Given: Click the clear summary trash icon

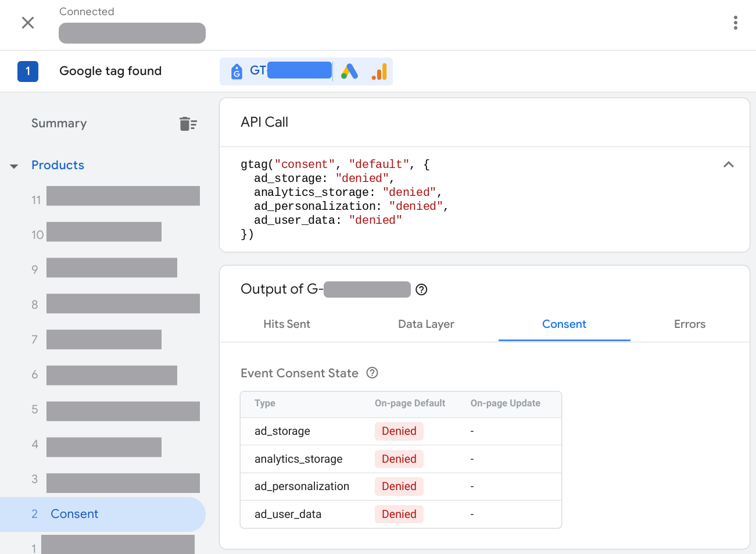Looking at the screenshot, I should 188,123.
